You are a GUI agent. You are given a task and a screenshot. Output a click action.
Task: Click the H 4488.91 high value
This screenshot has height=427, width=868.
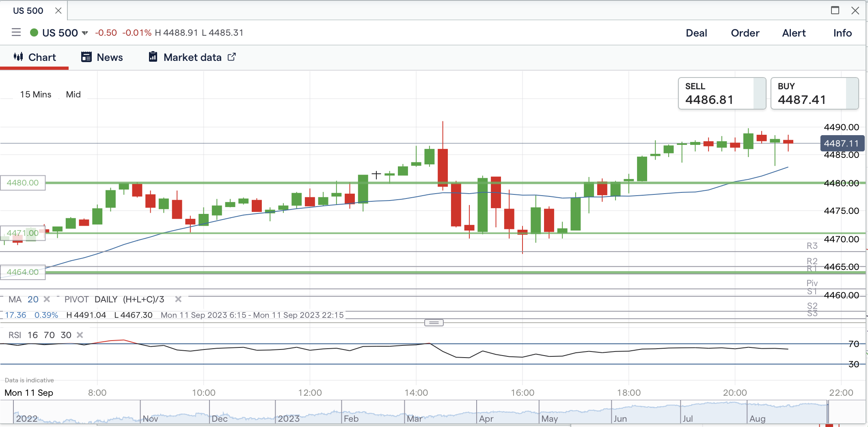[x=177, y=32]
